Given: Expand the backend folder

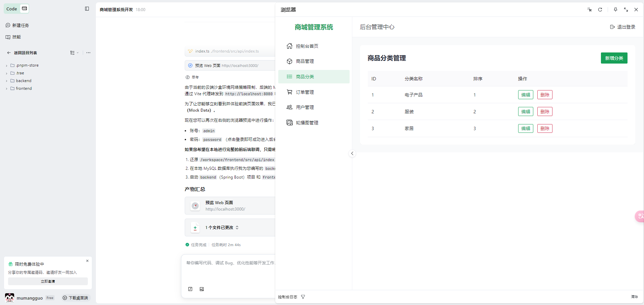Looking at the screenshot, I should (23, 81).
